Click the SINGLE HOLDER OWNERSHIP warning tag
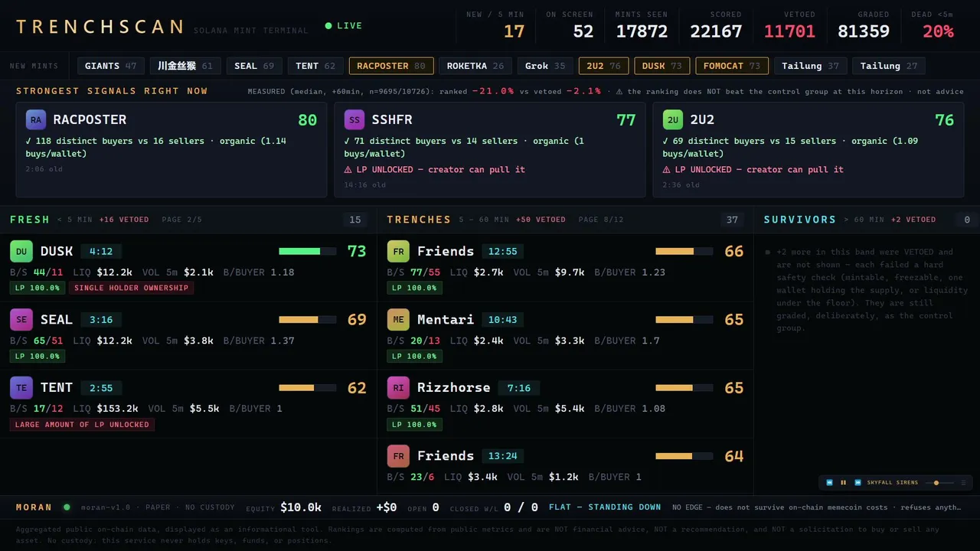The width and height of the screenshot is (980, 551). click(x=132, y=288)
